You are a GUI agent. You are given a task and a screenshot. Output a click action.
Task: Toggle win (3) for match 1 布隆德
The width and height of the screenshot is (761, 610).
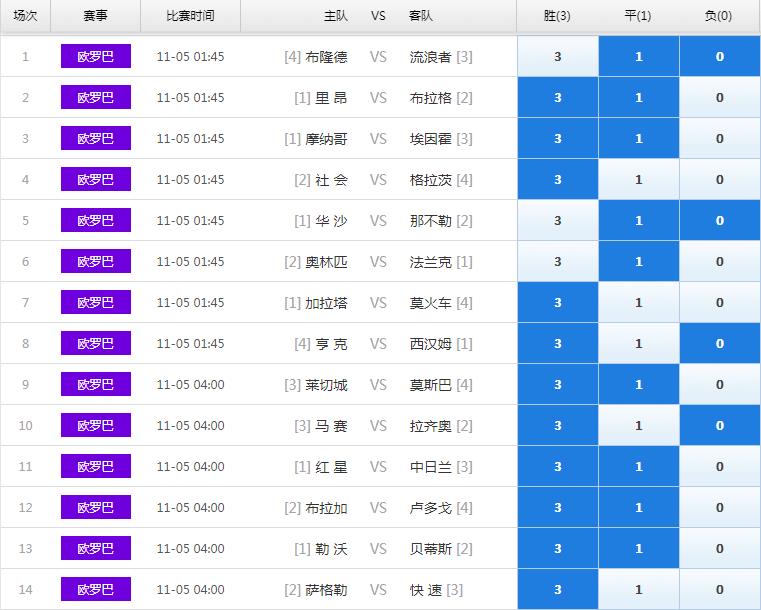click(x=558, y=56)
